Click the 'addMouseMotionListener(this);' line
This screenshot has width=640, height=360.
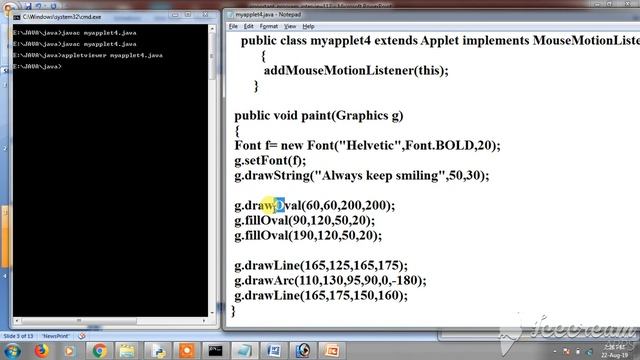[x=356, y=71]
